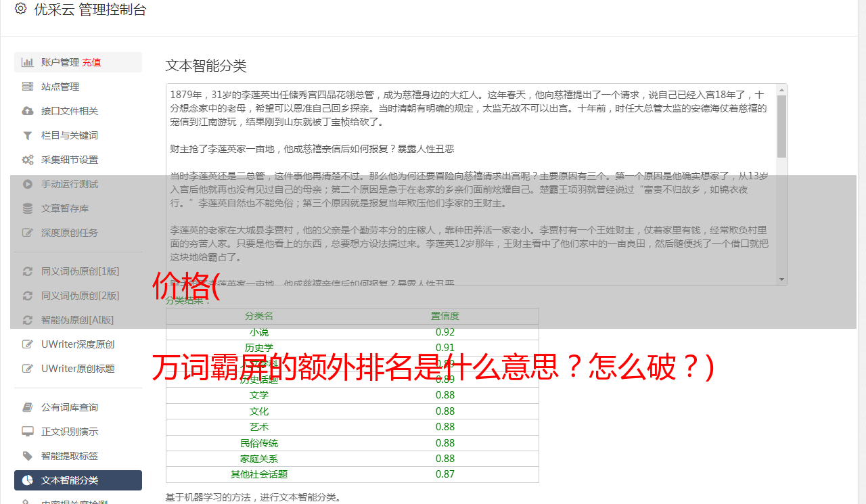This screenshot has width=866, height=504.
Task: Click the server icon next to 站点管理
Action: point(28,87)
